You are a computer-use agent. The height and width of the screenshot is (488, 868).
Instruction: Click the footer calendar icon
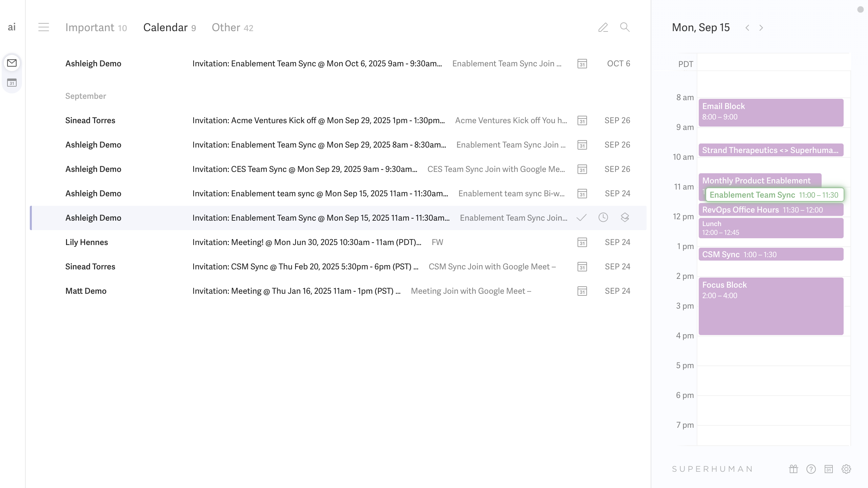pos(828,469)
